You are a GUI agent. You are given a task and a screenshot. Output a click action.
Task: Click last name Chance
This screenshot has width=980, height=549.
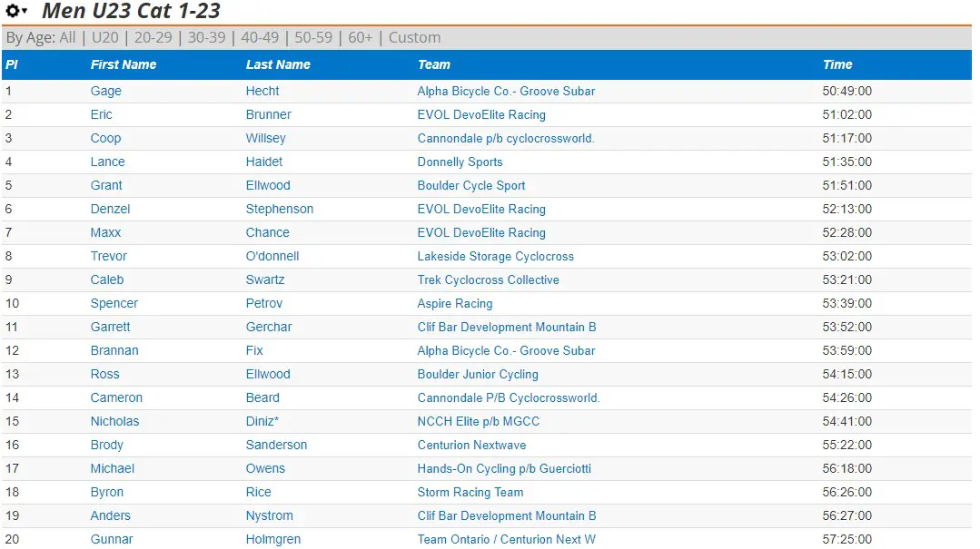click(x=268, y=233)
